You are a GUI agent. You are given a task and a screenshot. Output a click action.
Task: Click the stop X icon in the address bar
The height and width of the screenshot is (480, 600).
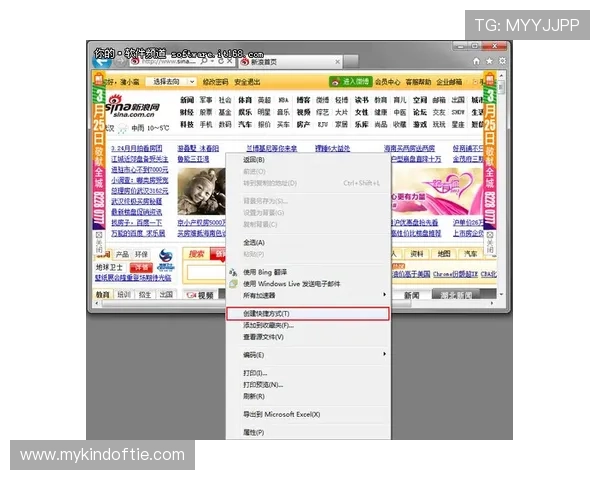click(x=229, y=61)
